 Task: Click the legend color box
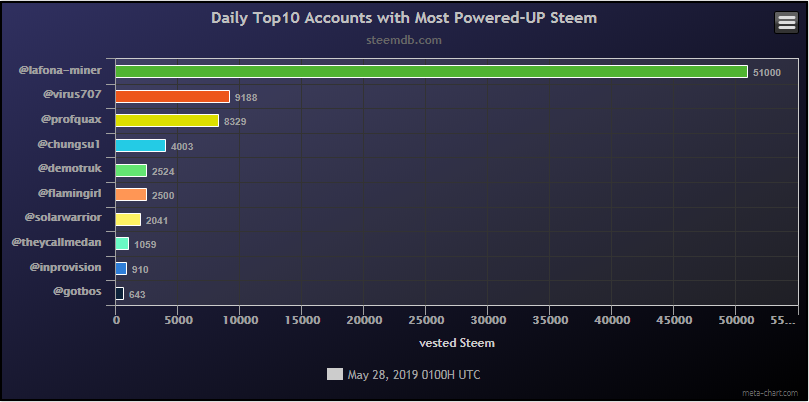(334, 375)
